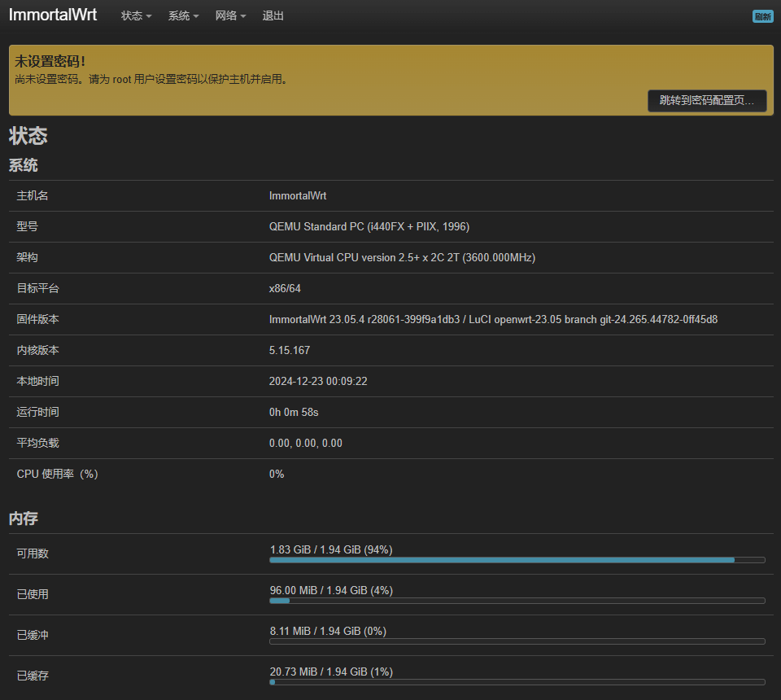The height and width of the screenshot is (700, 781).
Task: Click the ImmortalWrt brand logo link
Action: pyautogui.click(x=53, y=15)
